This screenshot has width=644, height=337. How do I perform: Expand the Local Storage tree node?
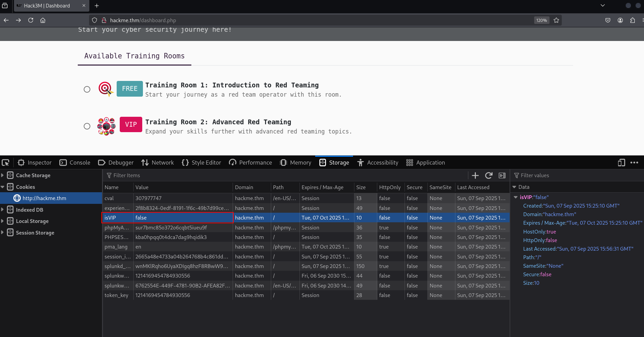[x=3, y=221]
